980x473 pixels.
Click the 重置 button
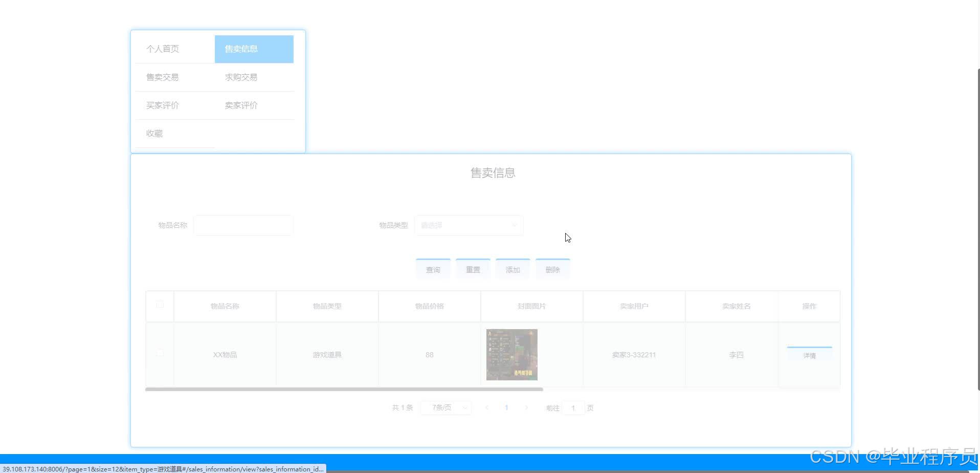coord(473,269)
